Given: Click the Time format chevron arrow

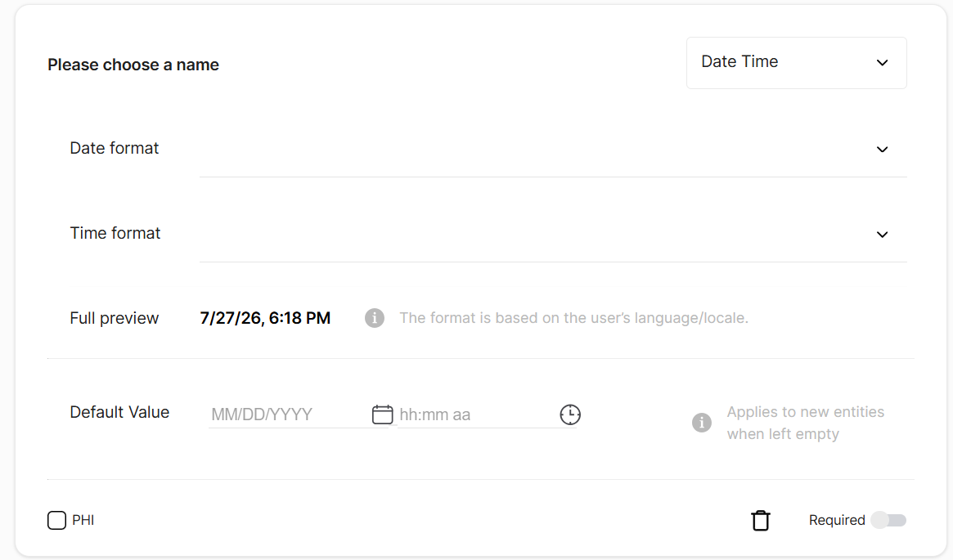Looking at the screenshot, I should [882, 235].
